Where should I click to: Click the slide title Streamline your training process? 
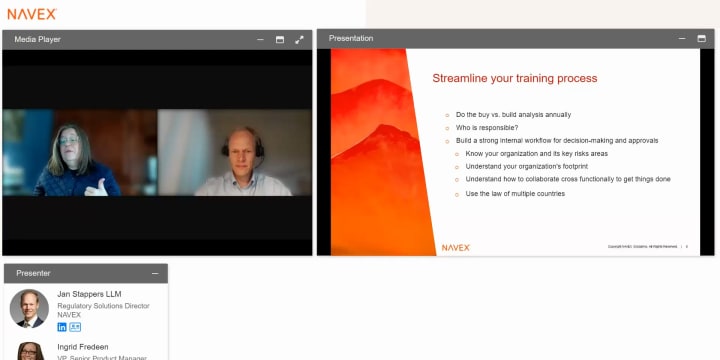515,78
